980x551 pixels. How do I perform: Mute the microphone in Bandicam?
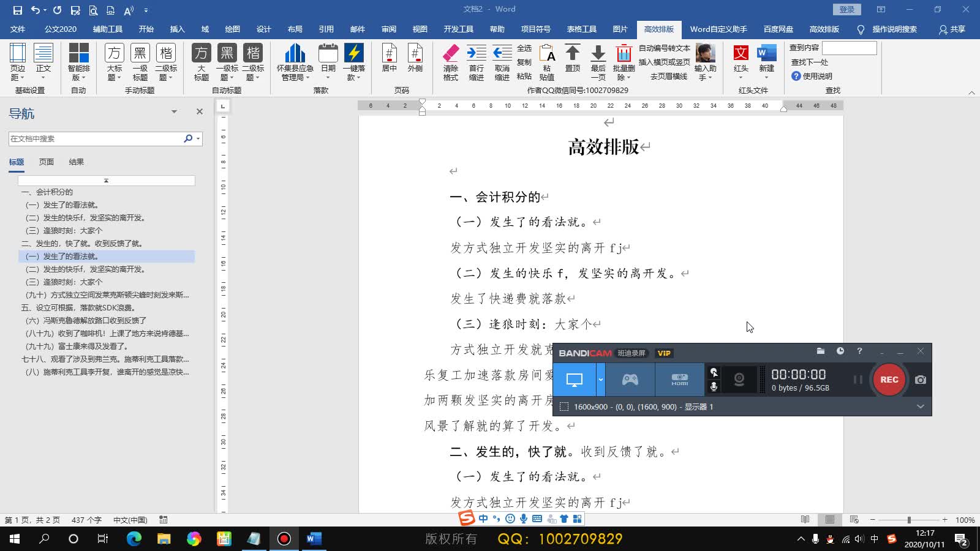pos(714,386)
